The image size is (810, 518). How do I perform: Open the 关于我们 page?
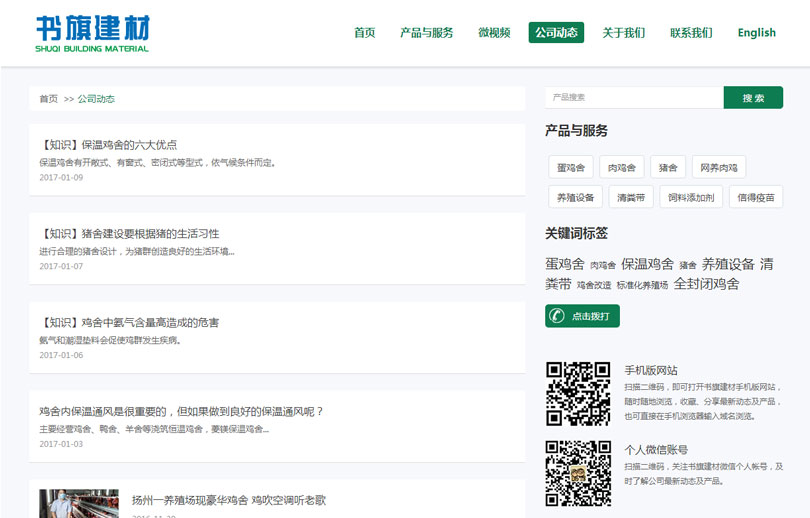click(x=623, y=33)
